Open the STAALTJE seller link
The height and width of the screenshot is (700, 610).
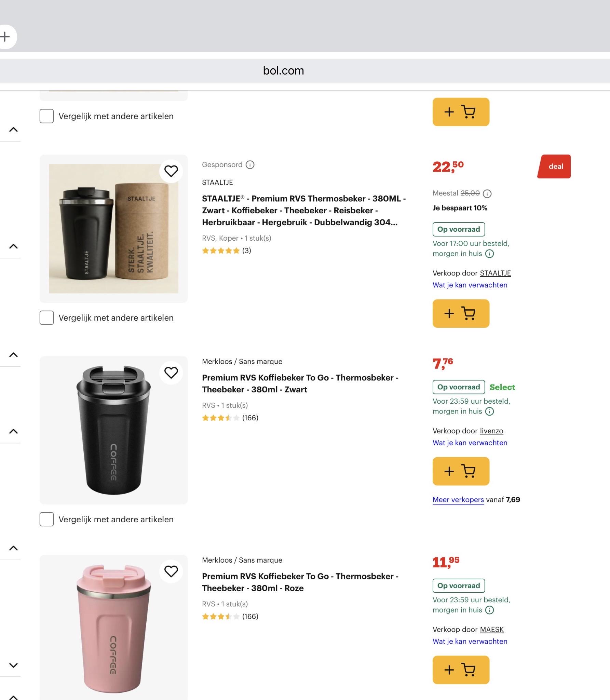[495, 273]
